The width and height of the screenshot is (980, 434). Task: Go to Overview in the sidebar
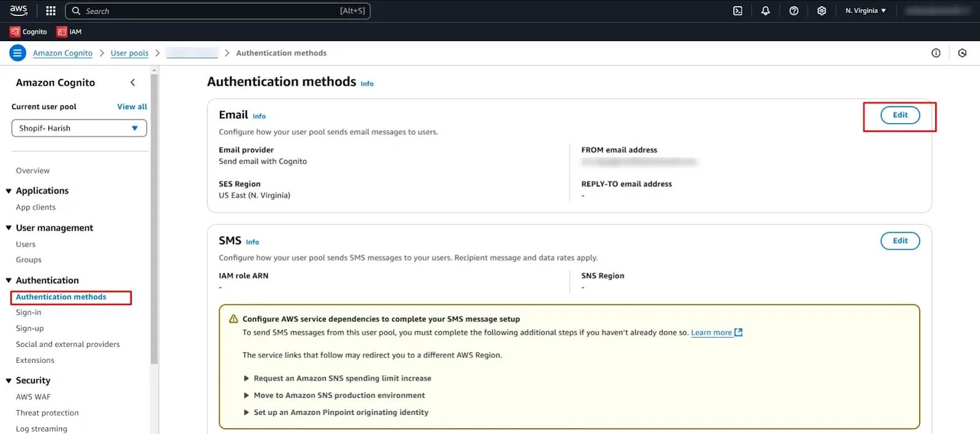33,171
